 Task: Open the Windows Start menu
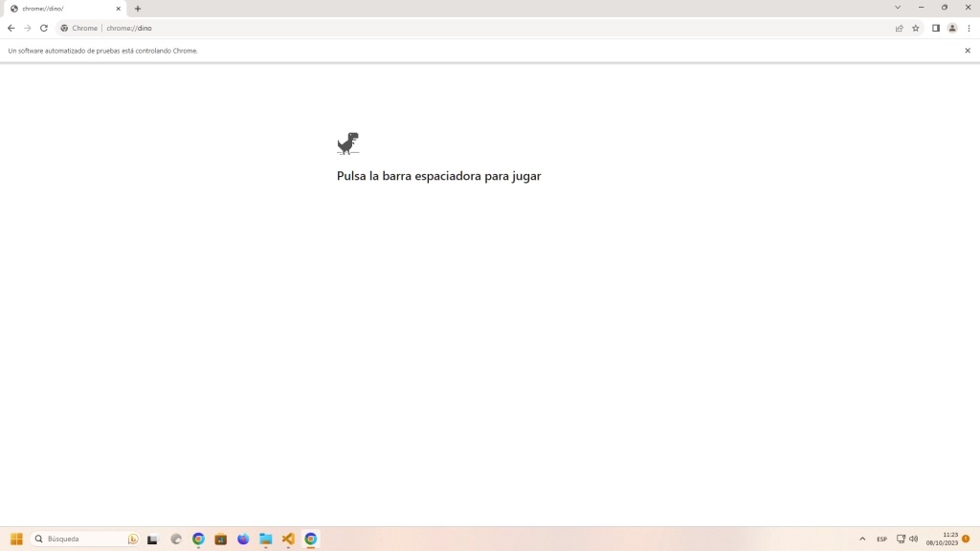pos(16,539)
